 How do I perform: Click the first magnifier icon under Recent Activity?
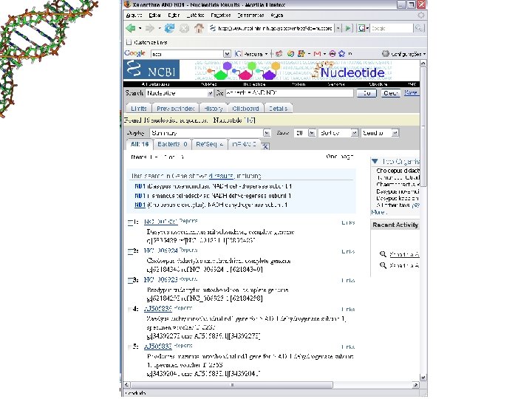383,254
